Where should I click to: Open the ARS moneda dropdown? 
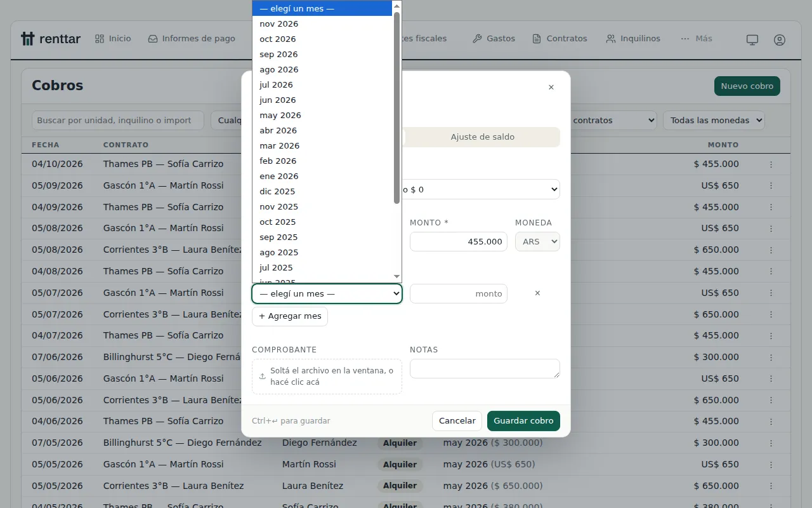coord(537,241)
